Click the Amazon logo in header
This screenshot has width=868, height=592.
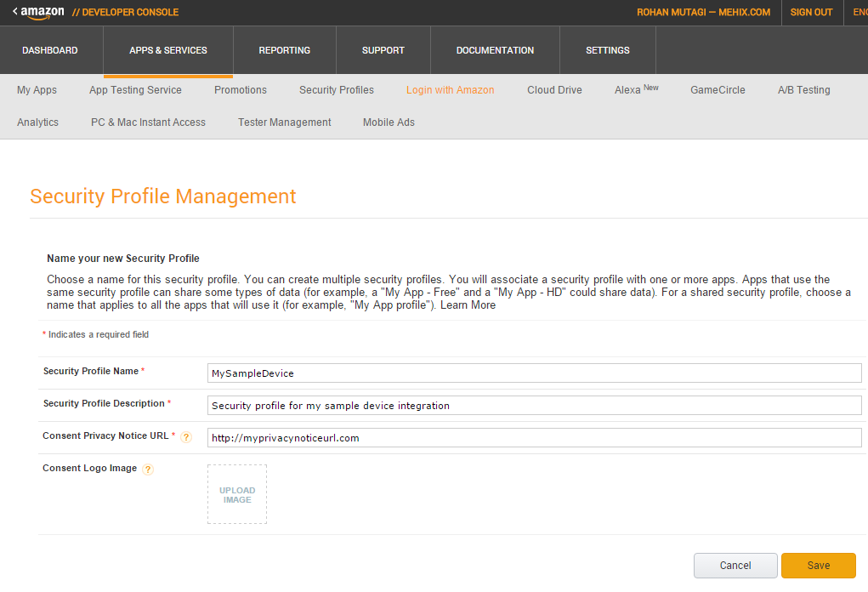point(42,12)
